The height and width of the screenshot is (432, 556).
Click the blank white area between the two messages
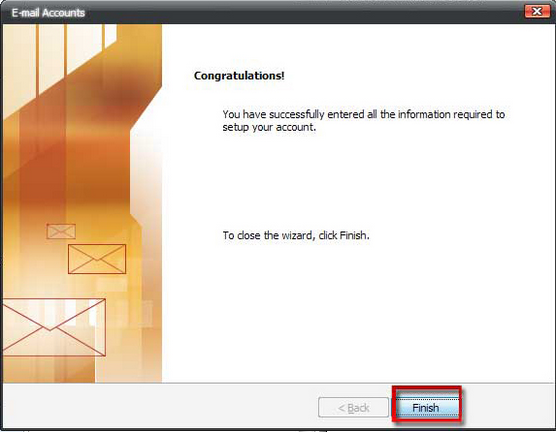point(355,181)
